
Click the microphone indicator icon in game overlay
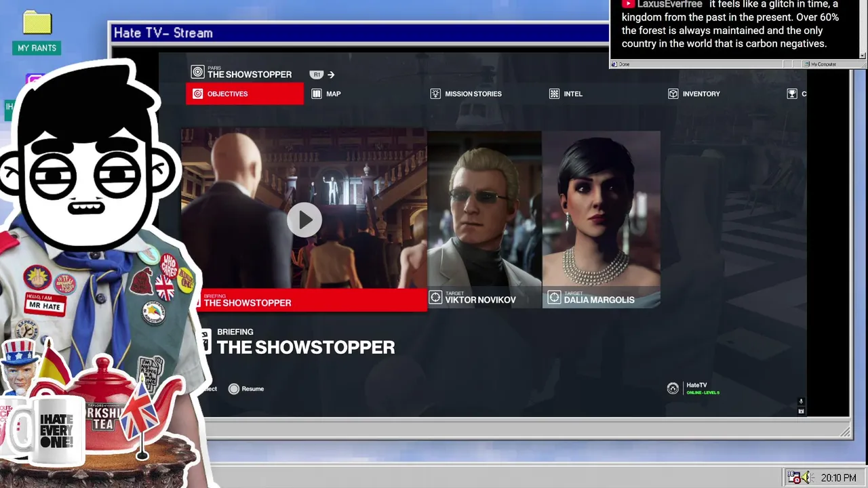[801, 401]
